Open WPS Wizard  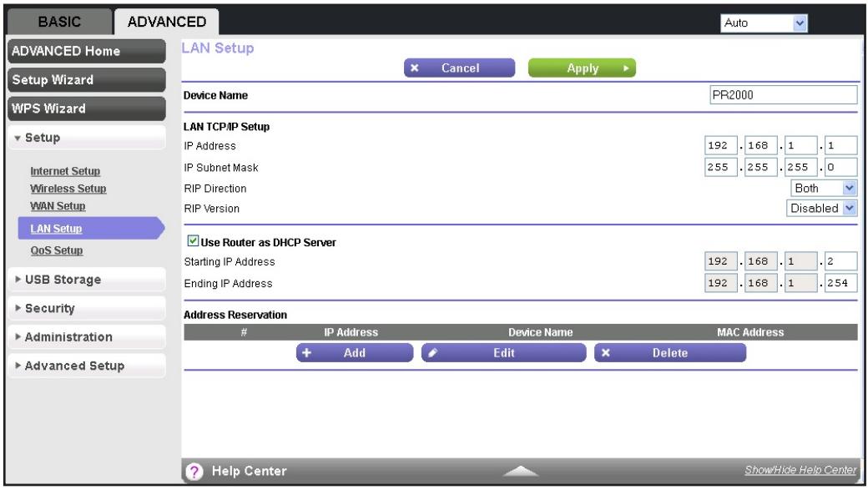click(86, 109)
